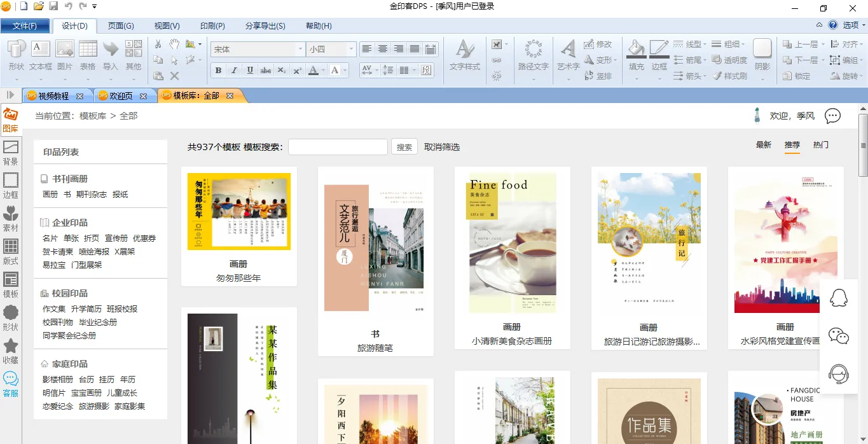Switch to the 页面(G) ribbon tab

pyautogui.click(x=121, y=26)
